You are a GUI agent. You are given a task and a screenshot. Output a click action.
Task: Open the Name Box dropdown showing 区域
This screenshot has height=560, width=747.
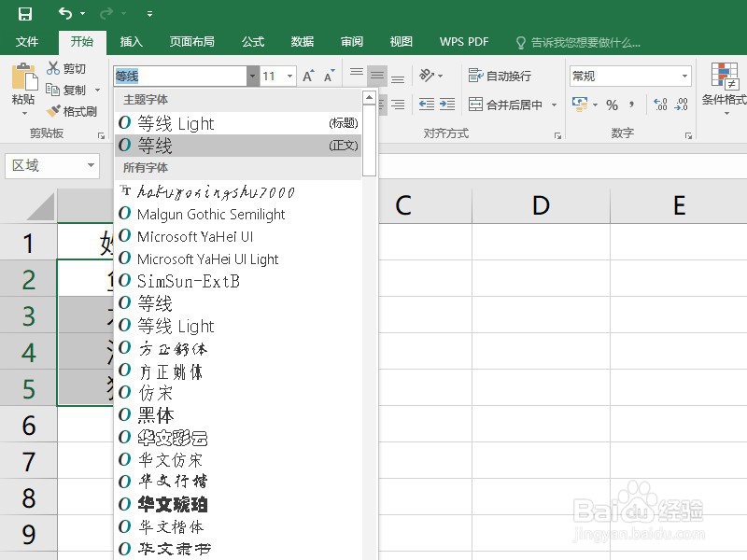pyautogui.click(x=91, y=165)
